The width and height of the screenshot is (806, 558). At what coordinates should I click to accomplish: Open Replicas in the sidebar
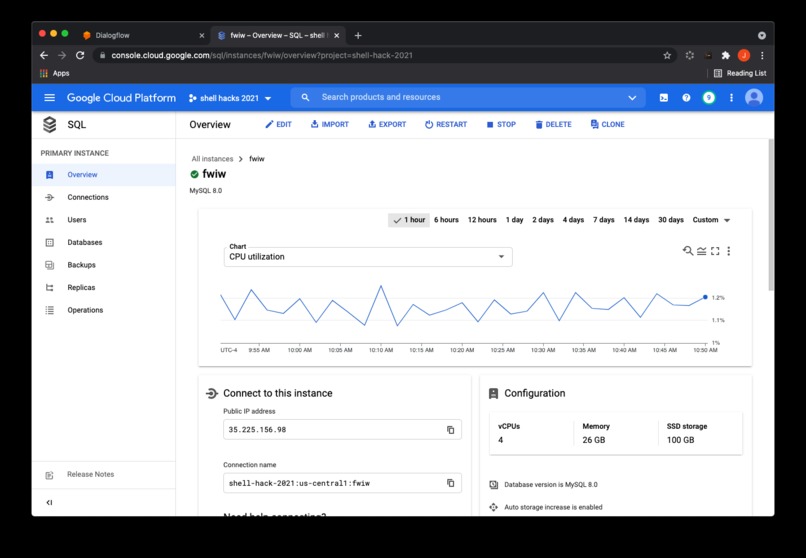[x=104, y=288]
